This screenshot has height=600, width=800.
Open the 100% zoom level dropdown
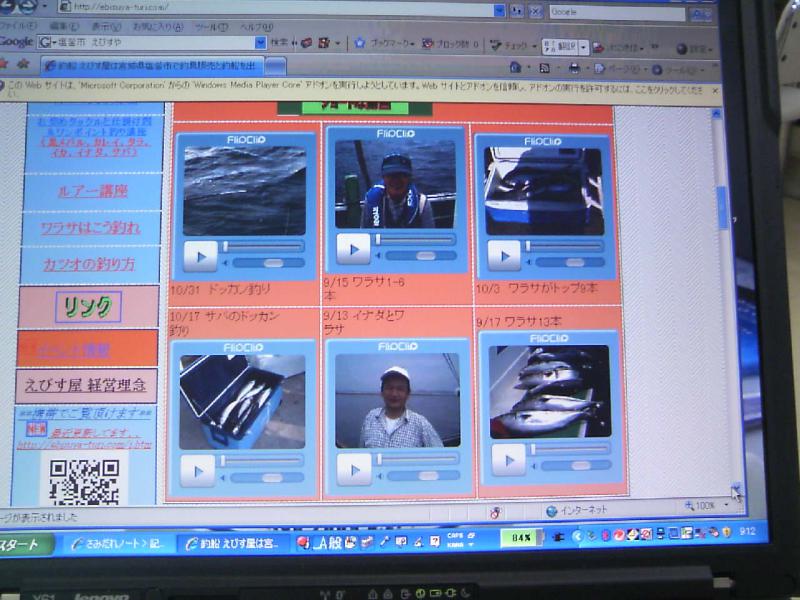(x=727, y=507)
